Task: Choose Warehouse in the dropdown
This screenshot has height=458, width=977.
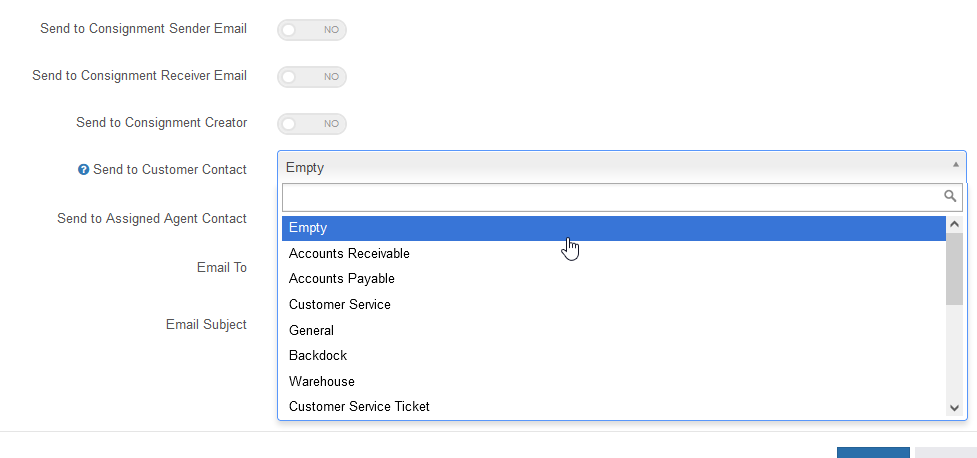Action: 614,381
